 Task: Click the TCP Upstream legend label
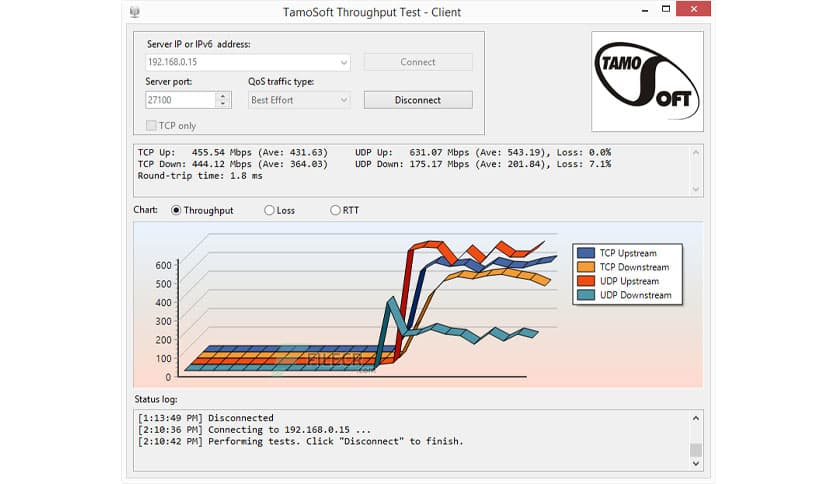(628, 253)
